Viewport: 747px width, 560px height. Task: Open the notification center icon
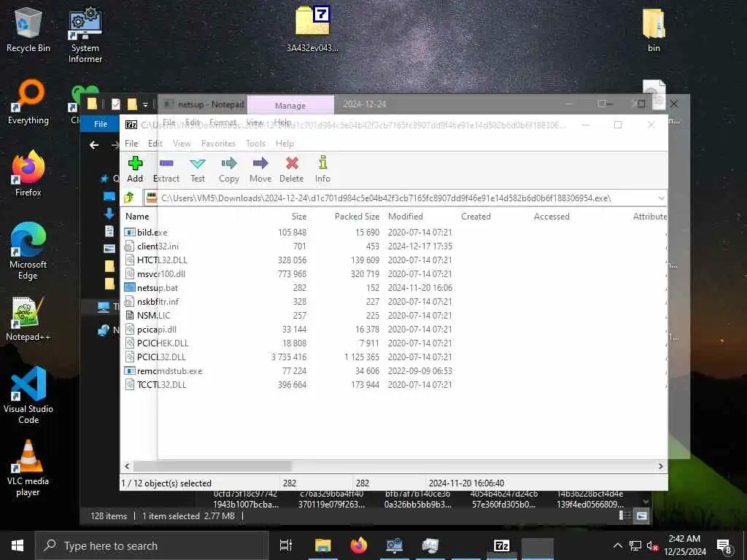724,546
